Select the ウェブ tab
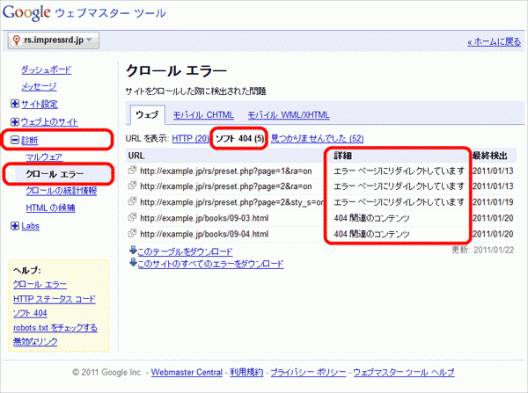The height and width of the screenshot is (393, 528). tap(147, 115)
